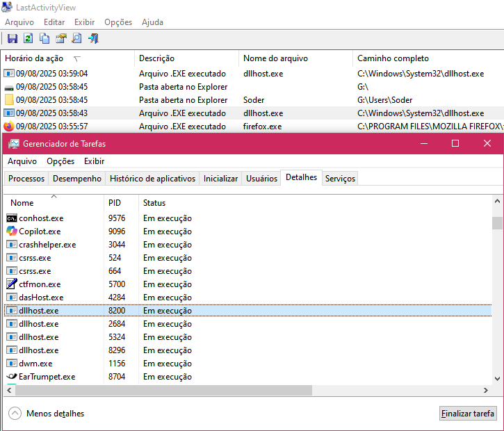This screenshot has height=431, width=504.
Task: Open Exibir menu in Gerenciador de Tarefas
Action: tap(94, 161)
